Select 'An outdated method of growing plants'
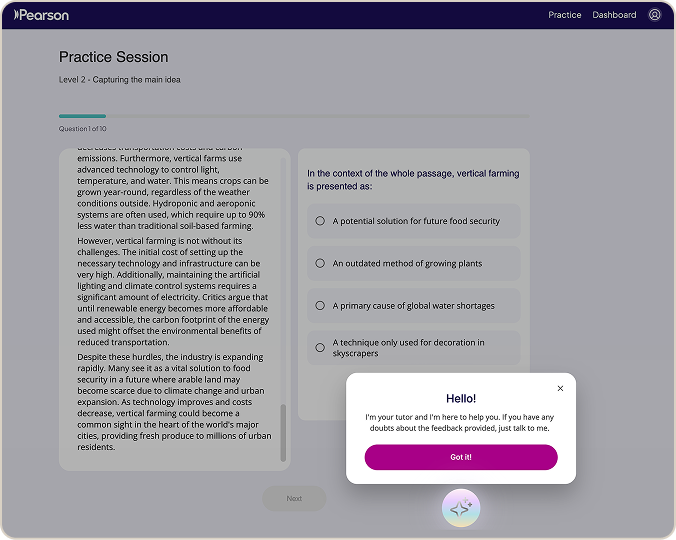 coord(413,263)
